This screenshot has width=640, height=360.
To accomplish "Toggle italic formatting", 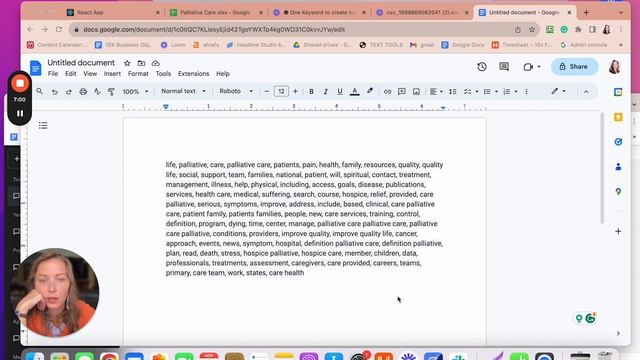I will pos(325,92).
